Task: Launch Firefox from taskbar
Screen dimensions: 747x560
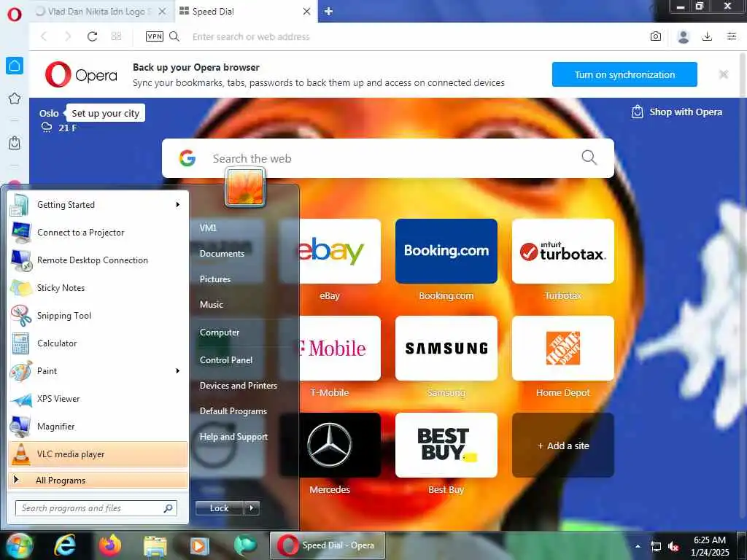Action: coord(110,545)
